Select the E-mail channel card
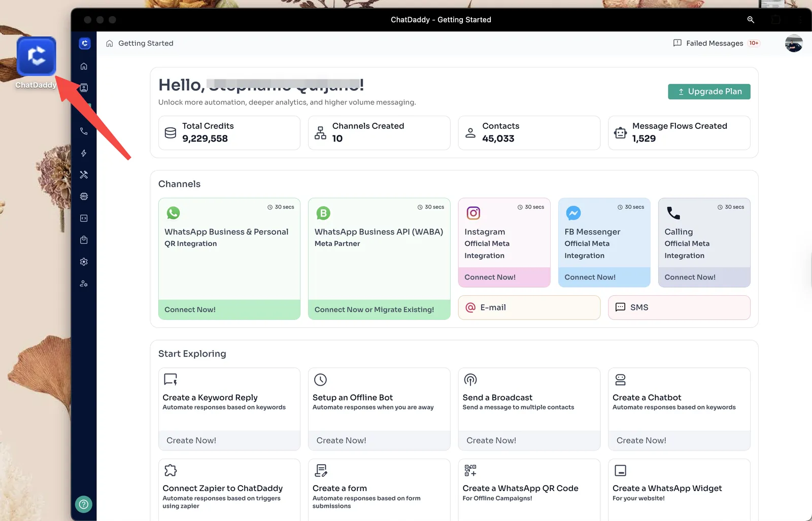This screenshot has height=521, width=812. point(529,307)
